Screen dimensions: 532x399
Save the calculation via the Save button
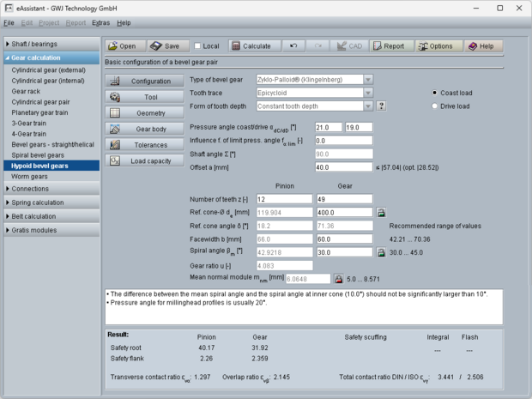coord(168,45)
